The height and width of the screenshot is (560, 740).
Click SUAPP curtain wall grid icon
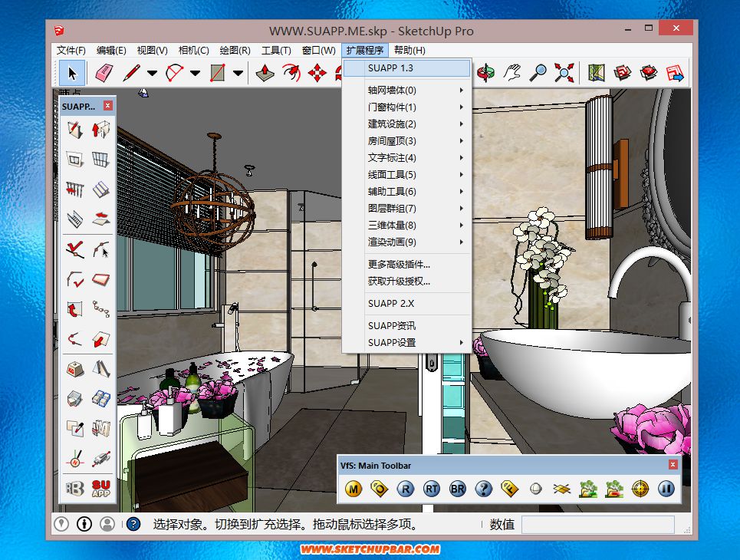tap(100, 159)
